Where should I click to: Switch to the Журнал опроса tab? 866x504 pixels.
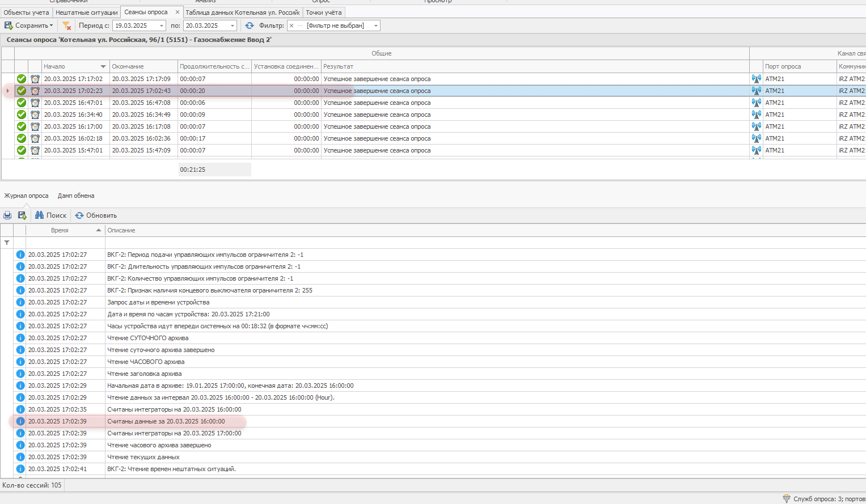coord(27,196)
